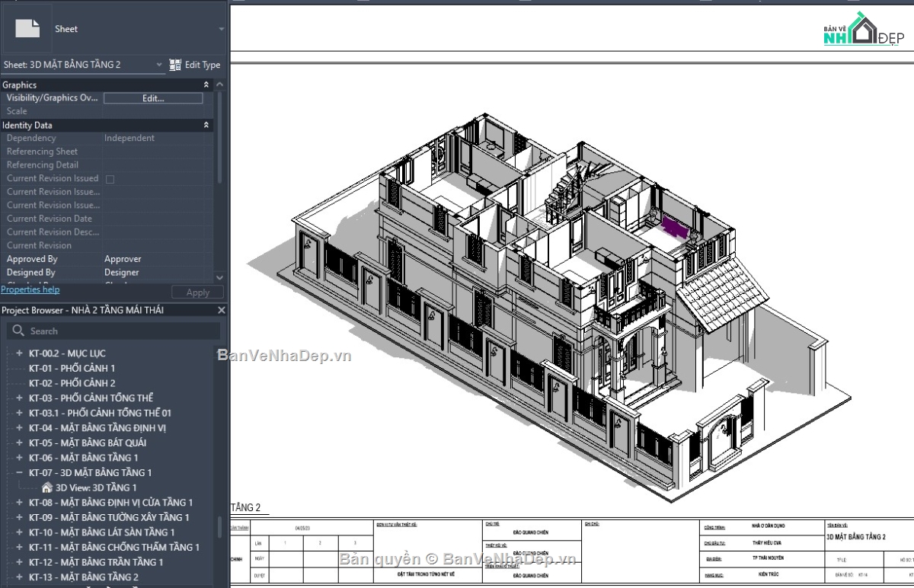The width and height of the screenshot is (914, 588).
Task: Click the 3D View house icon for 3D TẦNG 1
Action: (x=47, y=487)
